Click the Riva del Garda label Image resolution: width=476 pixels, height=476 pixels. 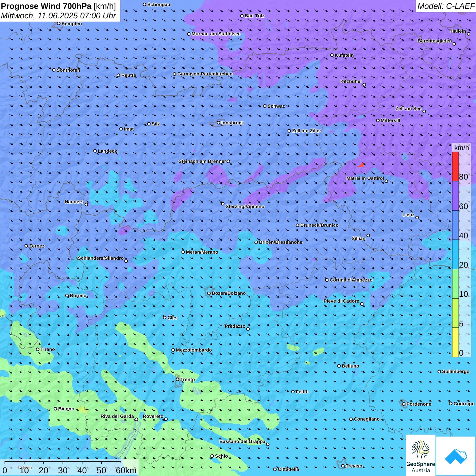pyautogui.click(x=117, y=416)
